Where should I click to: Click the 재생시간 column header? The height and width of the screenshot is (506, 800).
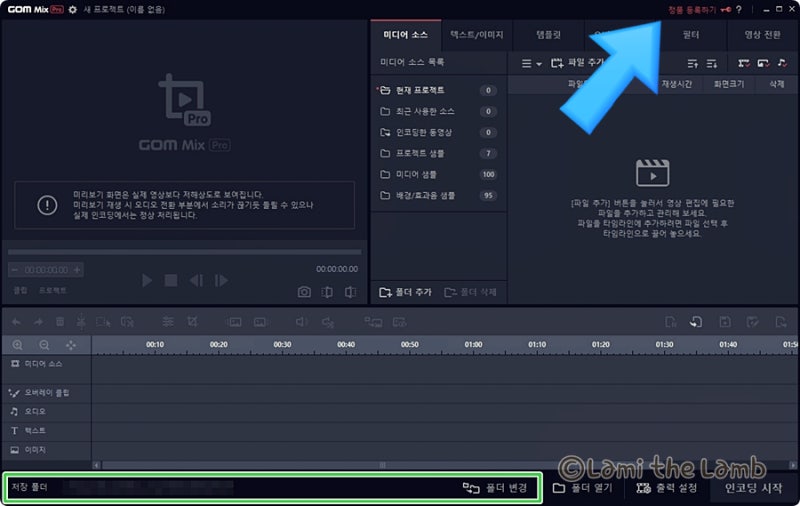click(x=677, y=84)
